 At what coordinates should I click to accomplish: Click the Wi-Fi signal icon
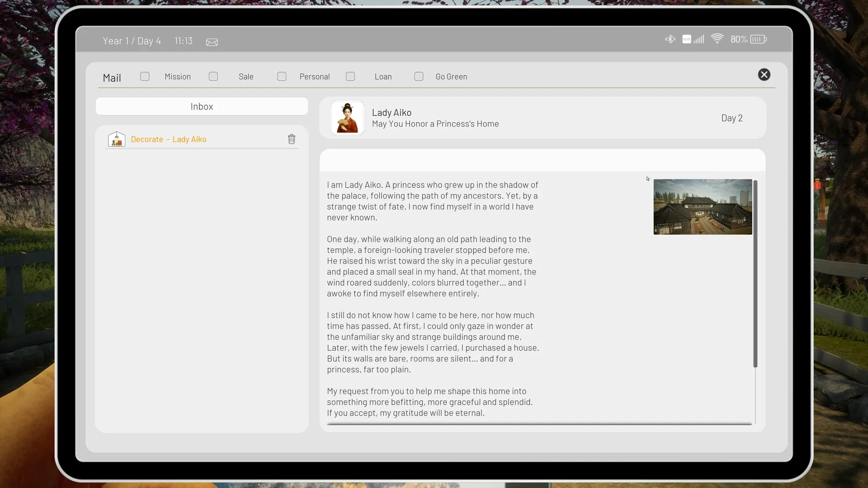tap(718, 39)
